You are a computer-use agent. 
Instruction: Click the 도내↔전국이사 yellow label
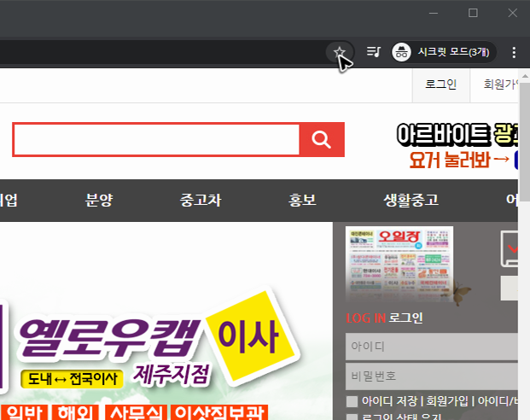[x=72, y=379]
